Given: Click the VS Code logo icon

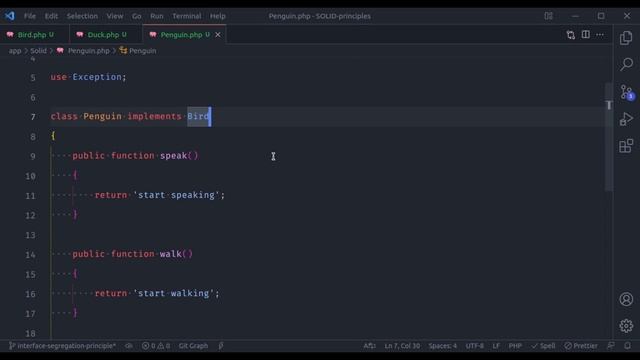Looking at the screenshot, I should coord(10,16).
